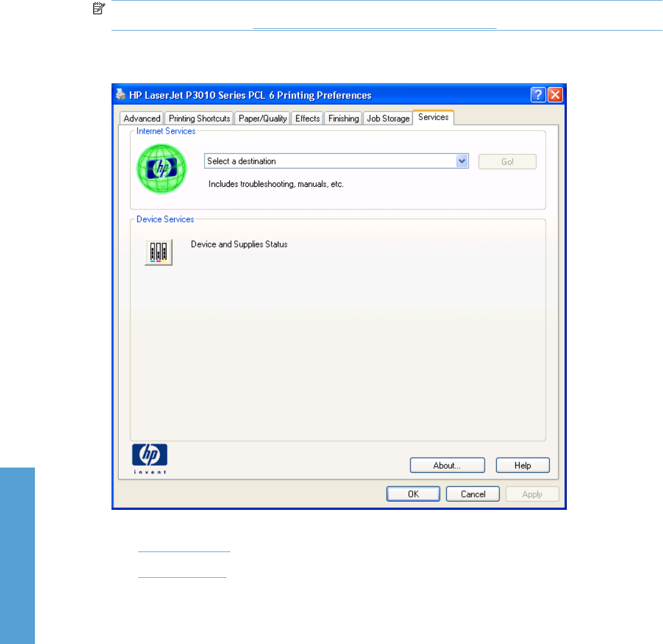This screenshot has width=663, height=644.
Task: Select the Effects tab
Action: [x=308, y=118]
